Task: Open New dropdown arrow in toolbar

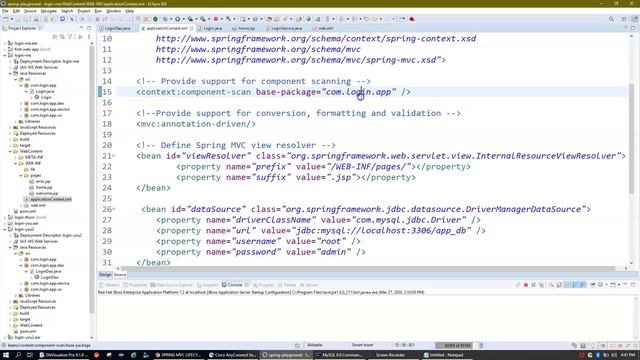Action: 11,19
